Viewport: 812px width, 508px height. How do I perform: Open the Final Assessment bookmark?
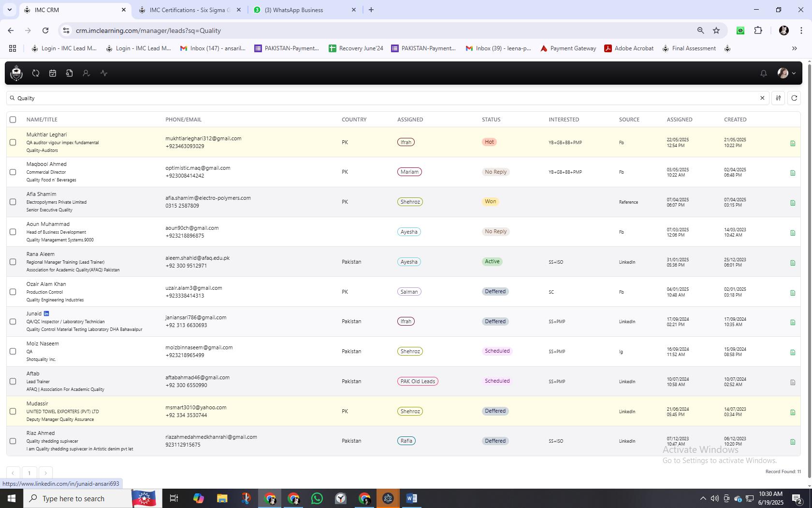689,48
